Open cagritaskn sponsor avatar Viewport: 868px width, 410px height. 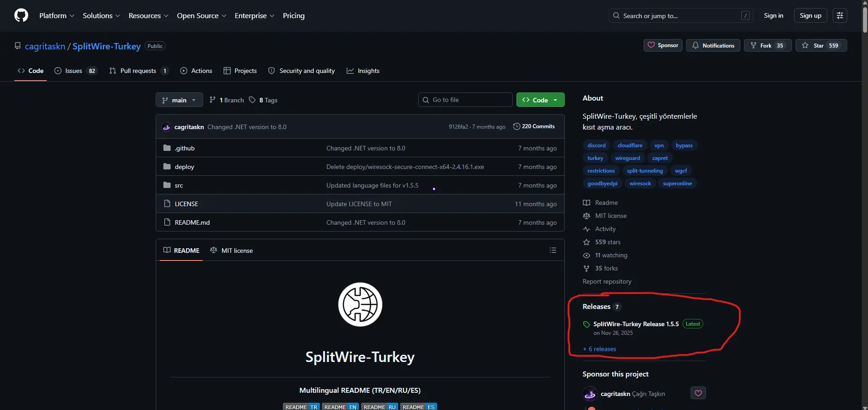tap(590, 394)
